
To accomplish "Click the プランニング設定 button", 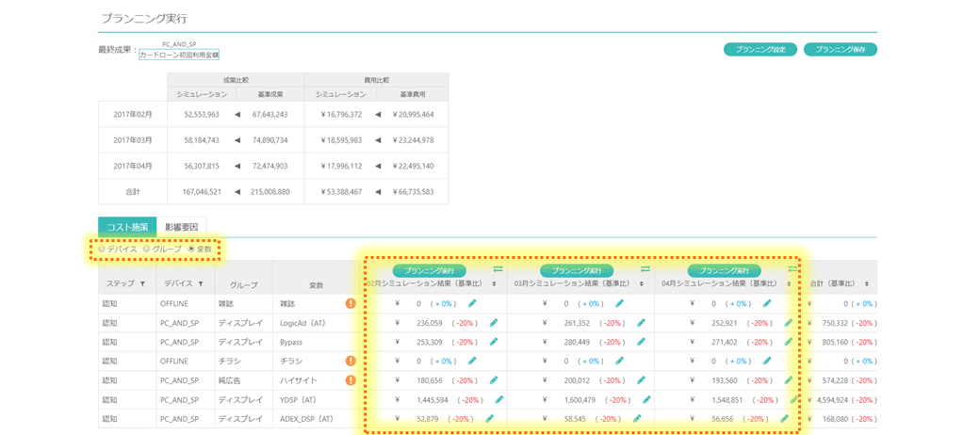I will tap(759, 49).
